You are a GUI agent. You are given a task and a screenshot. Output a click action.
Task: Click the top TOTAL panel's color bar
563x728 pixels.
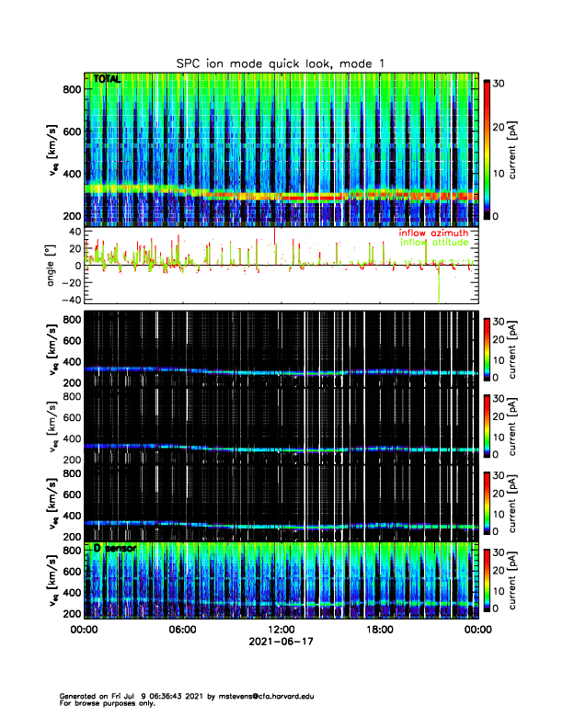(x=487, y=148)
